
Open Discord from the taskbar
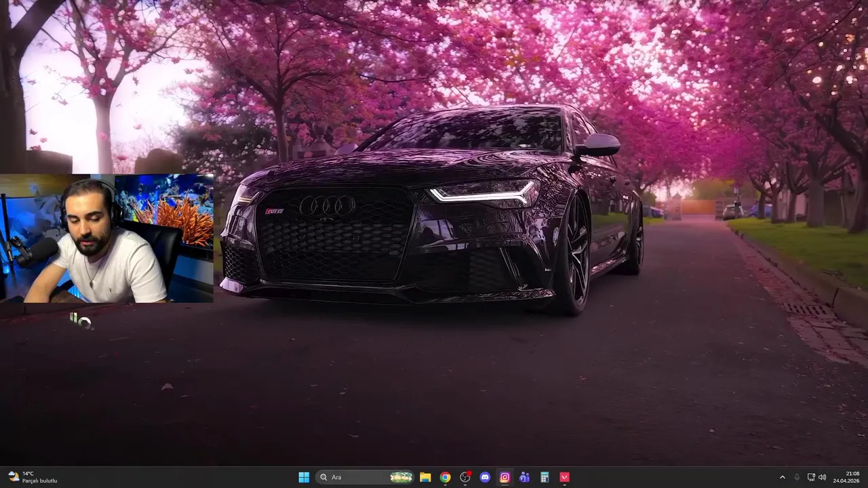(x=485, y=477)
